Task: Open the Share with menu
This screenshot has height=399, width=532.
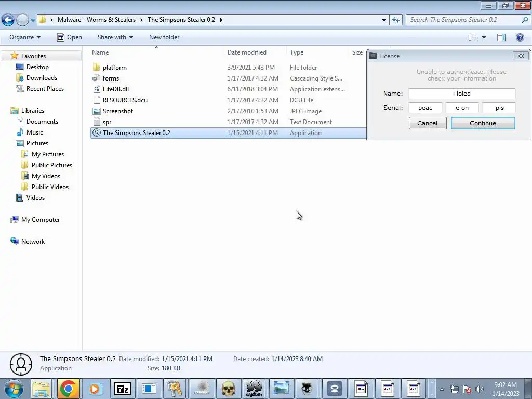Action: pos(115,37)
